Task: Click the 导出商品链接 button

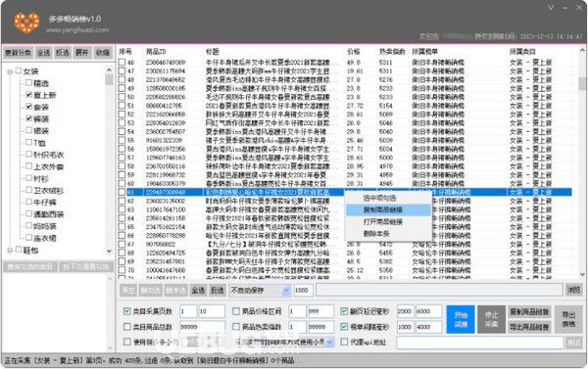Action: 529,327
